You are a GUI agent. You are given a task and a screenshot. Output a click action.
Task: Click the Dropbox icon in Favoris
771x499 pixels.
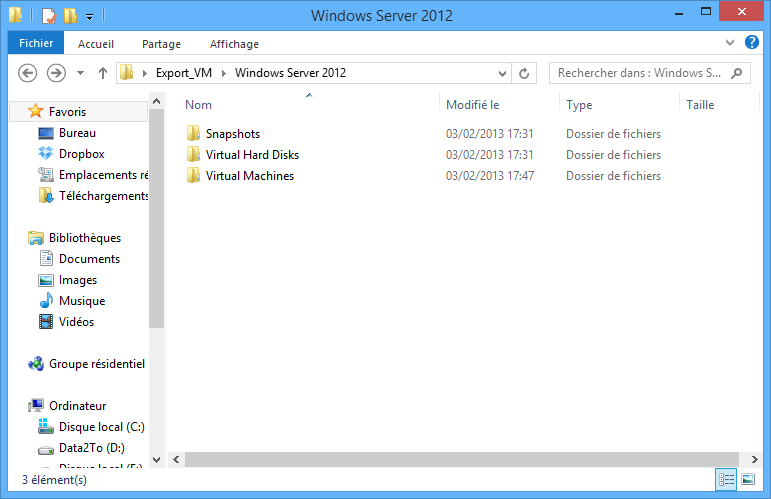click(46, 154)
